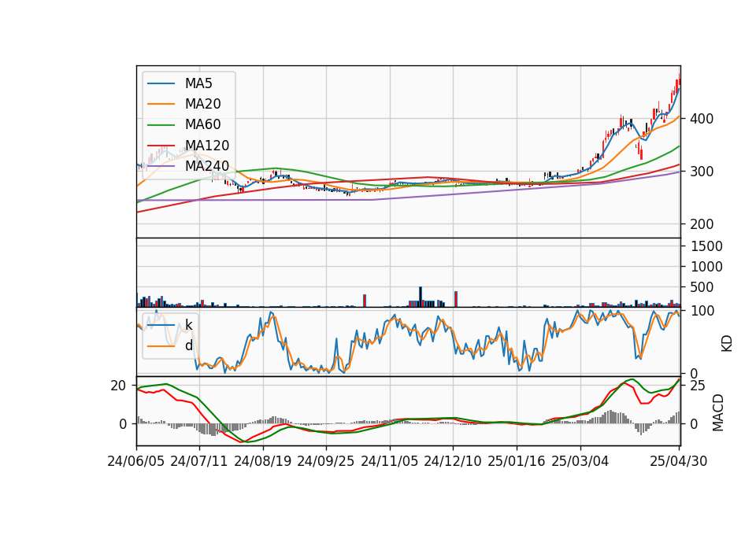The height and width of the screenshot is (543, 756).
Task: Click the 24/07/11 date label
Action: [x=199, y=461]
